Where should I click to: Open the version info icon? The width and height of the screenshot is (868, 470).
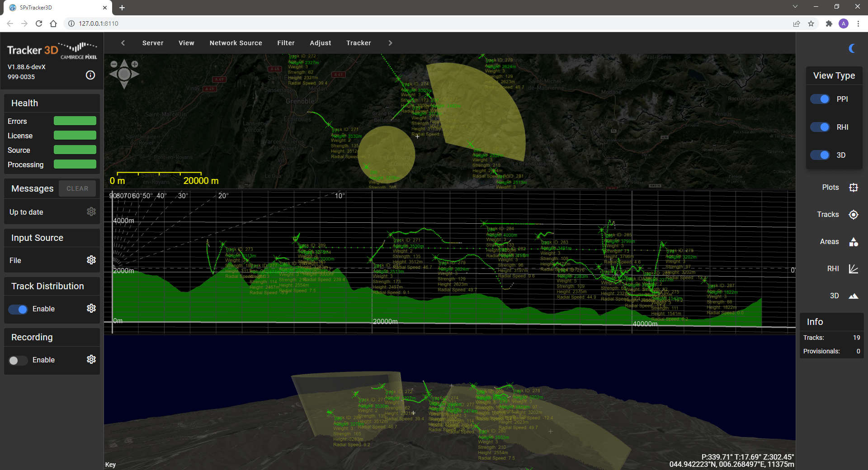click(90, 75)
